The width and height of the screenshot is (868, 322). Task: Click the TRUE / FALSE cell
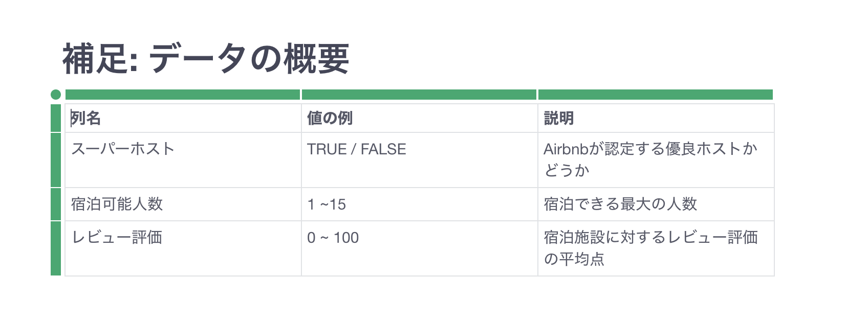420,160
